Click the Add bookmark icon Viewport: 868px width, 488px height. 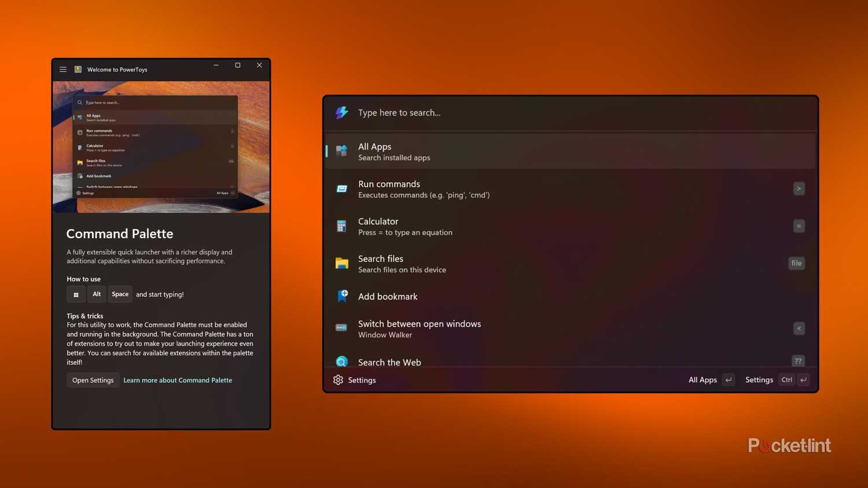click(x=342, y=296)
